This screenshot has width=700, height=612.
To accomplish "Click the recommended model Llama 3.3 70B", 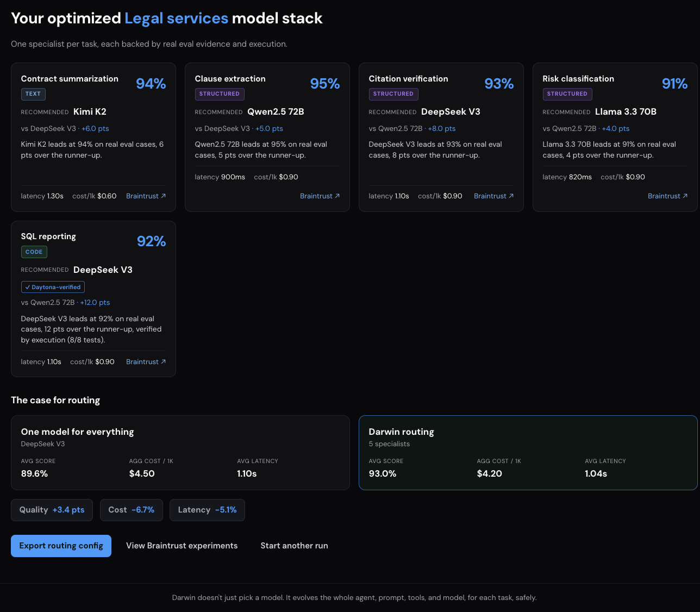I will (x=626, y=112).
